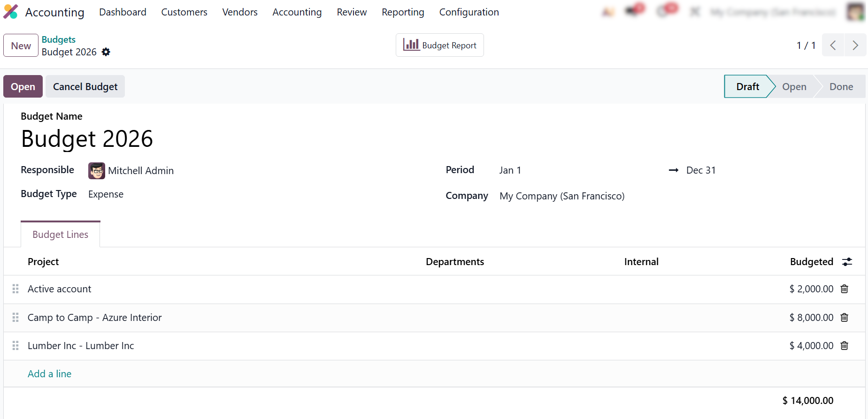
Task: Click the Odoo Accounting app logo
Action: click(x=10, y=12)
